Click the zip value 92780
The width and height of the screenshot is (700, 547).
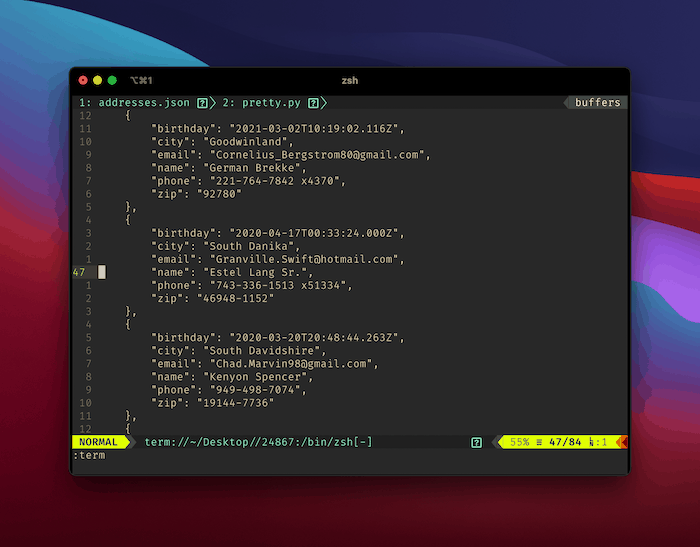219,194
